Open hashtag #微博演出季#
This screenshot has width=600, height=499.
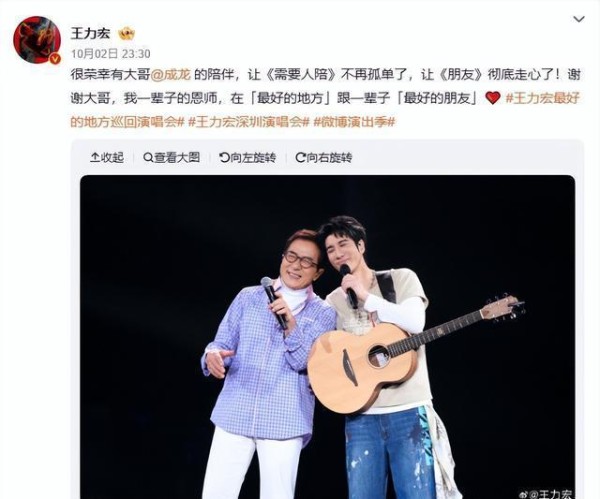tap(354, 122)
